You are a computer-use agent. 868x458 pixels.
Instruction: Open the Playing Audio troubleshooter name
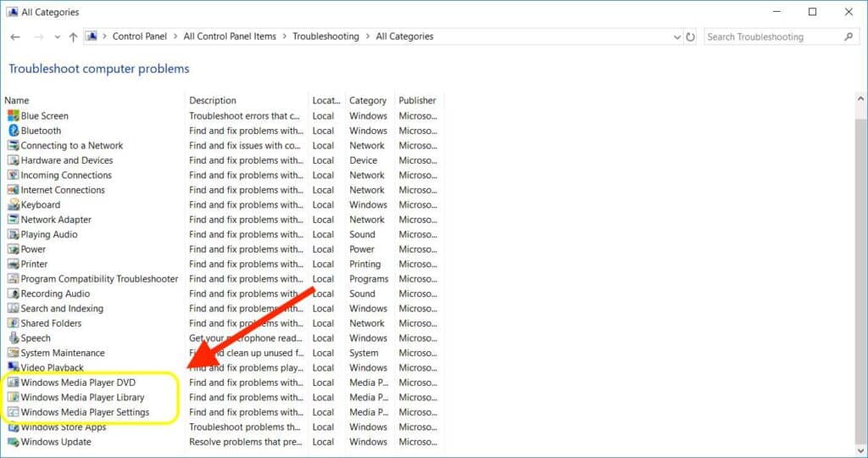point(49,235)
